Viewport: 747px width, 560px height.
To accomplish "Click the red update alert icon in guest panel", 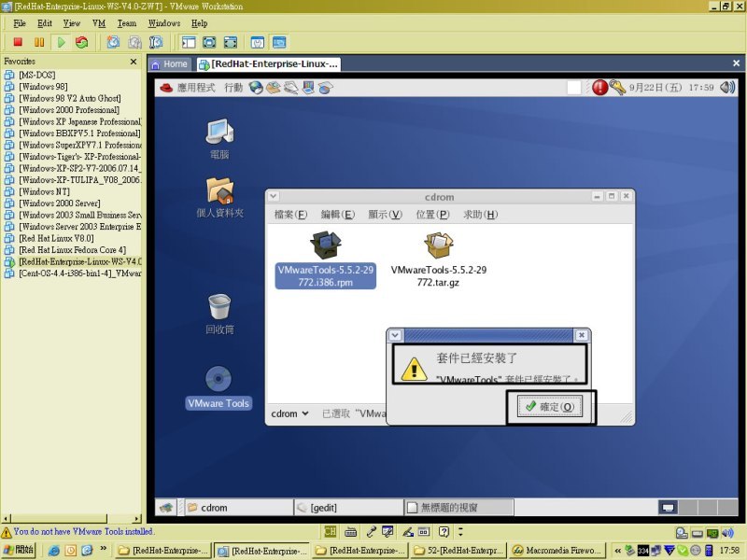I will [599, 87].
